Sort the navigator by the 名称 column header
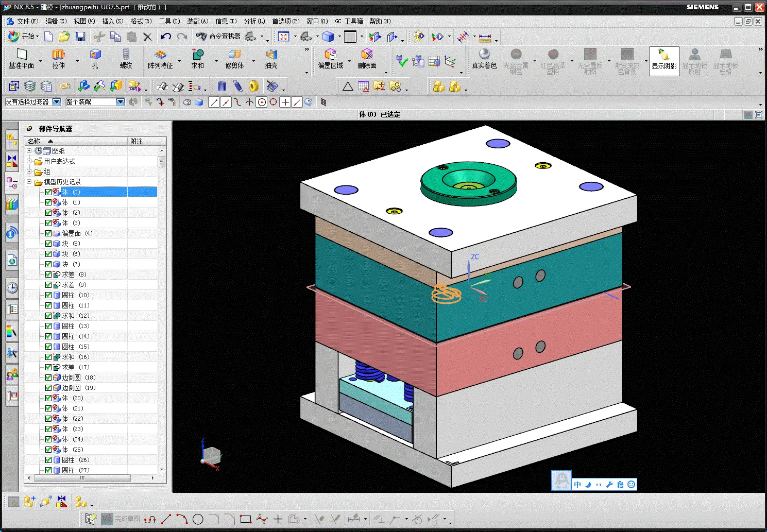Viewport: 767px width, 532px height. click(x=76, y=141)
